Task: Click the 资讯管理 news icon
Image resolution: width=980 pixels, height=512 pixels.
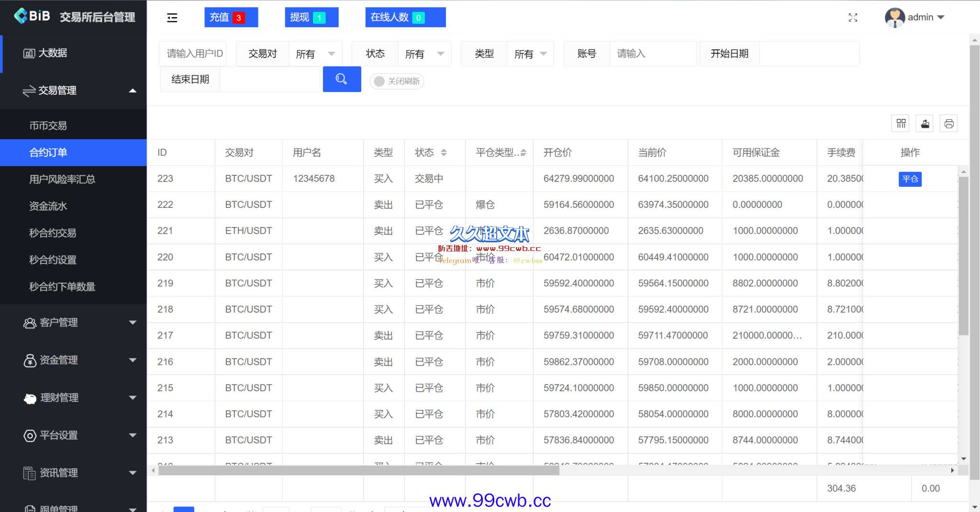Action: (x=30, y=473)
